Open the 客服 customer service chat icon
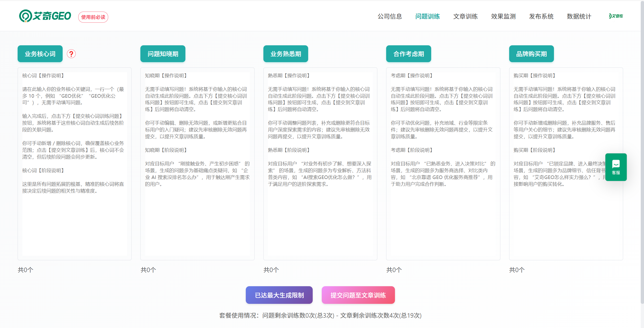This screenshot has width=644, height=328. click(x=616, y=167)
